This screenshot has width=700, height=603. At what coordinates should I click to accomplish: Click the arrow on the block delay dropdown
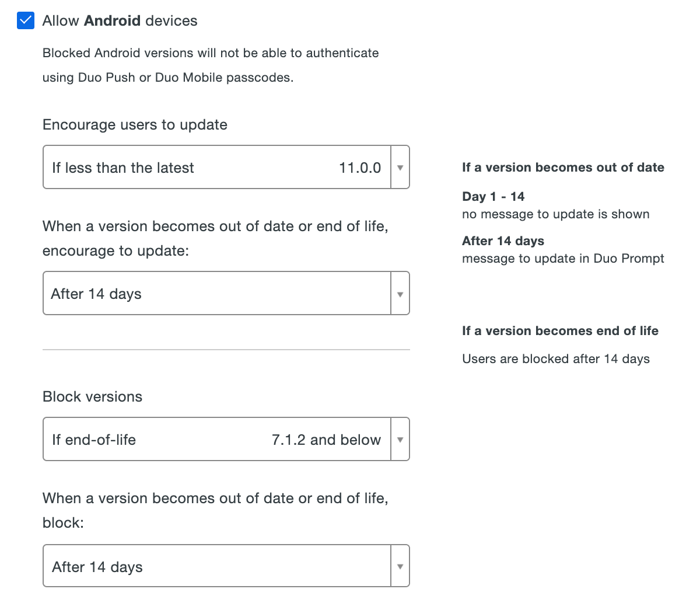(400, 566)
